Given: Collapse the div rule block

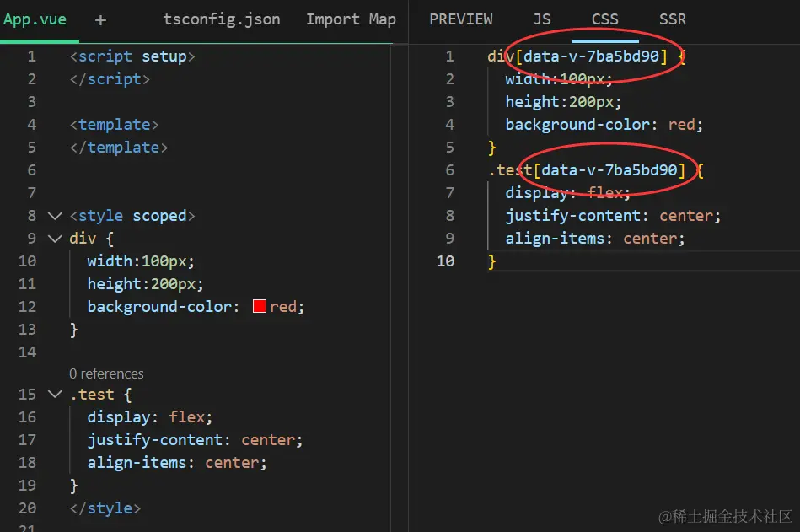Looking at the screenshot, I should (55, 239).
